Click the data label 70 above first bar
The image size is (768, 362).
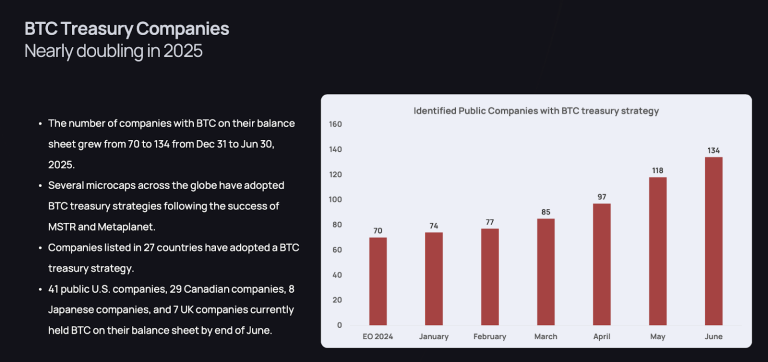click(x=378, y=231)
